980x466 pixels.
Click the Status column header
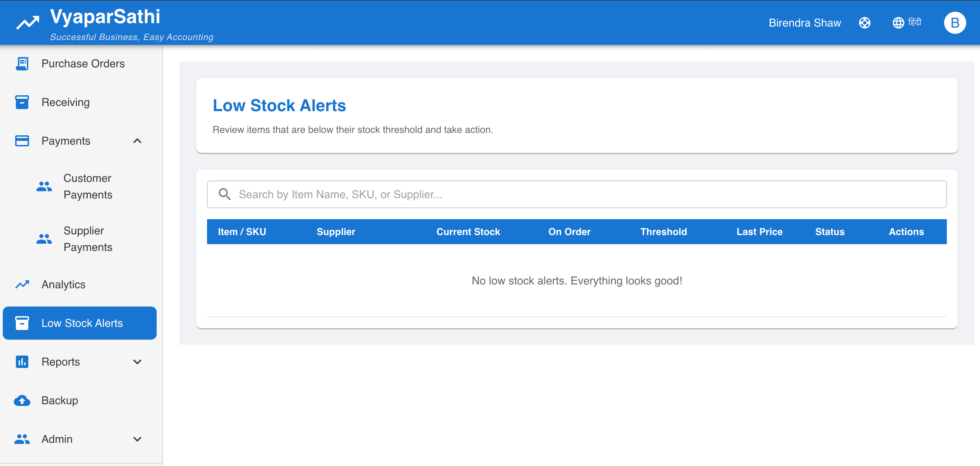pyautogui.click(x=829, y=232)
